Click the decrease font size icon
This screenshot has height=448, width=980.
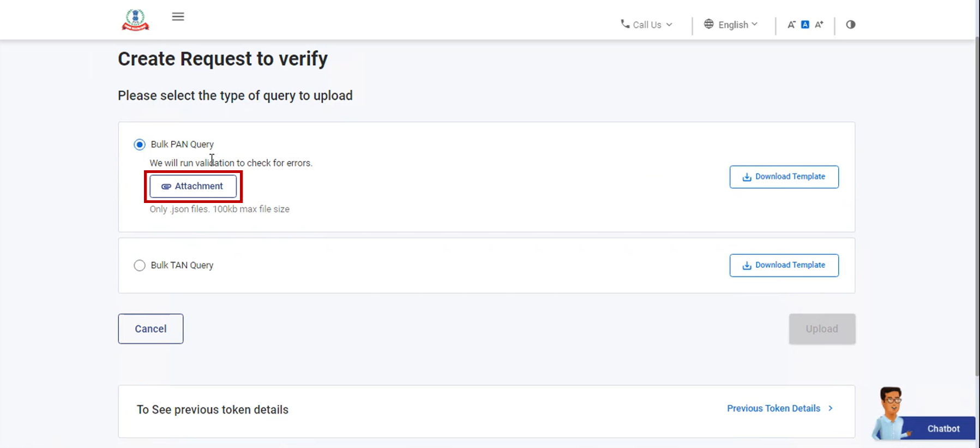791,25
